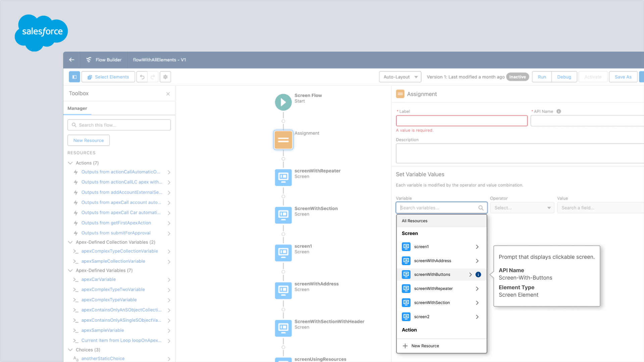Click the Save As button
Image resolution: width=644 pixels, height=362 pixels.
point(623,77)
